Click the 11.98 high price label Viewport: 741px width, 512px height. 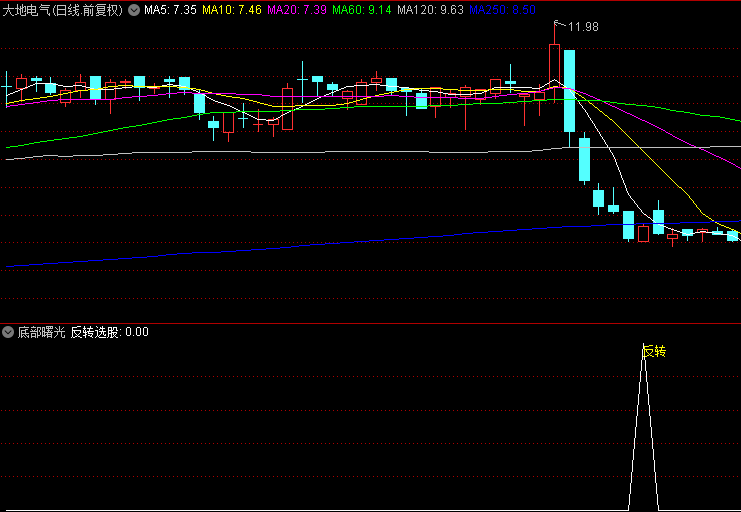pos(583,27)
